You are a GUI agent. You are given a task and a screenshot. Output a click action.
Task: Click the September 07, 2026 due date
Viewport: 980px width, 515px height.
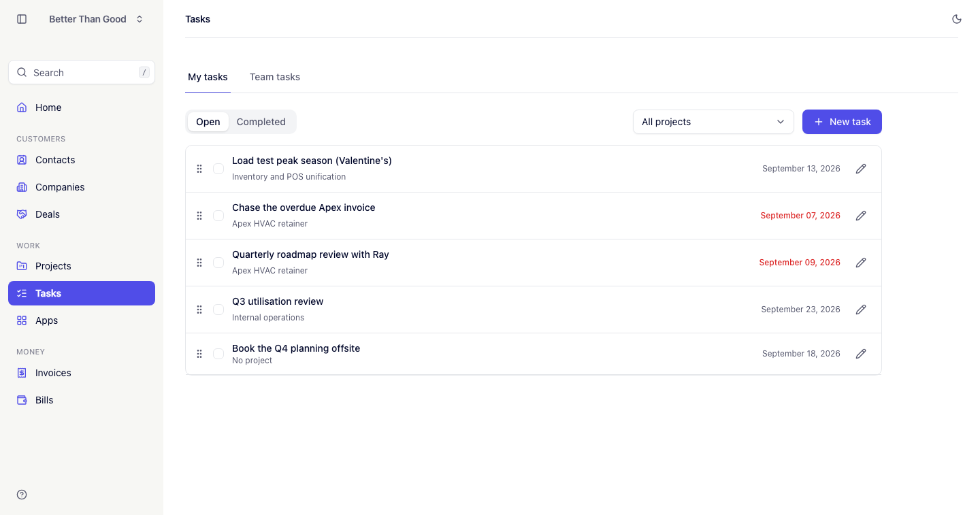coord(800,216)
